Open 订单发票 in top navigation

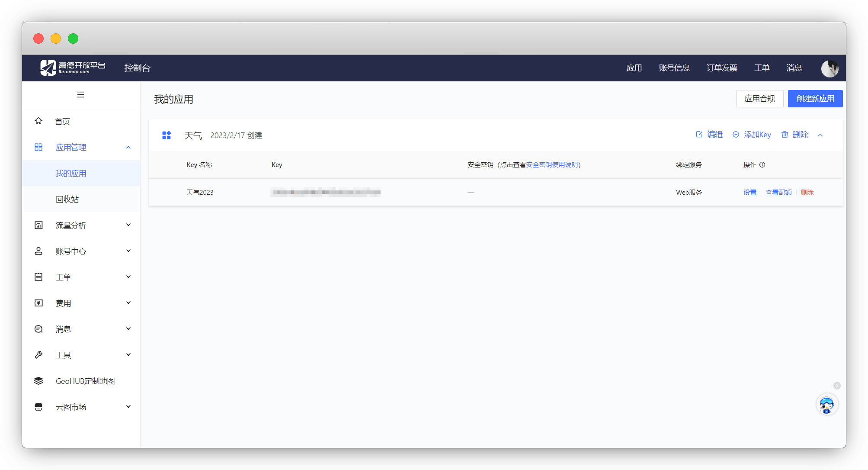(x=721, y=68)
